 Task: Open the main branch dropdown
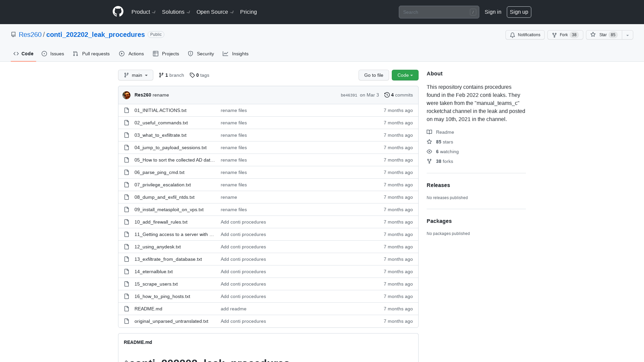coord(136,75)
